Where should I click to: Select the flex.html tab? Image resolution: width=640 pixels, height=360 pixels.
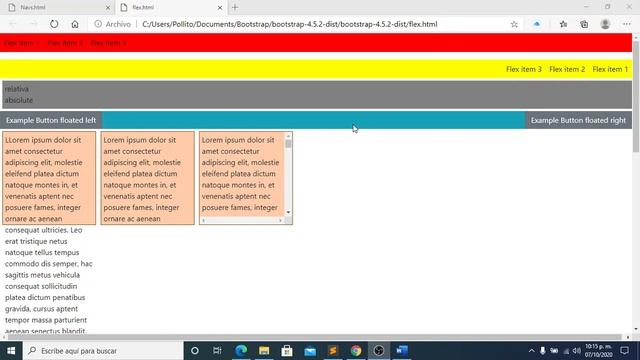pos(171,7)
